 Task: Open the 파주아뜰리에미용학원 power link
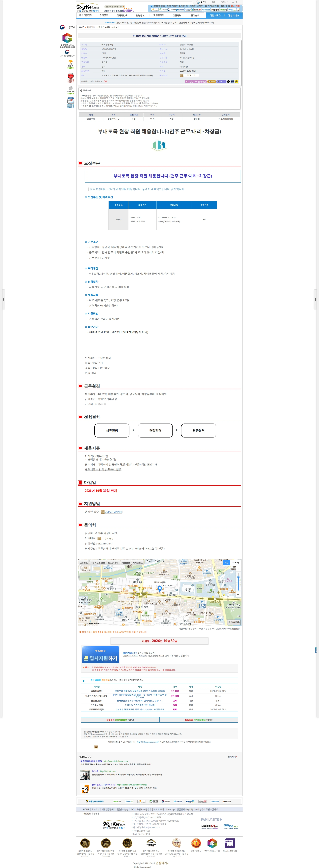(x=91, y=761)
